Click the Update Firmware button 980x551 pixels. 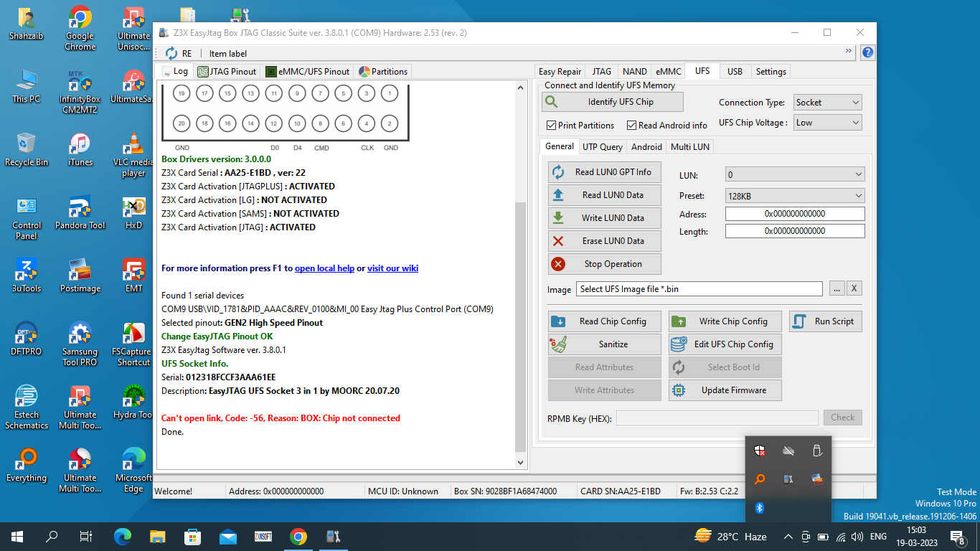[725, 390]
